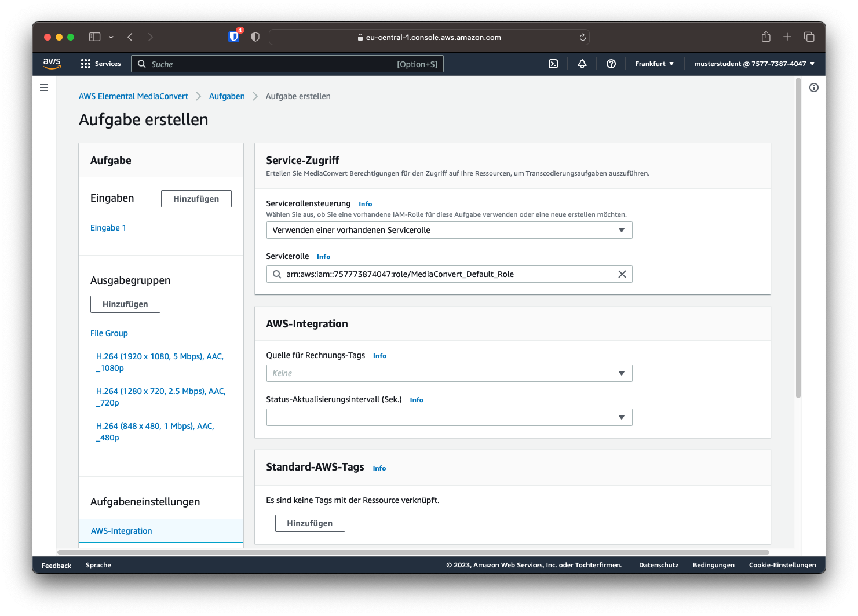This screenshot has height=616, width=858.
Task: Launch the CloudShell terminal icon
Action: click(553, 64)
